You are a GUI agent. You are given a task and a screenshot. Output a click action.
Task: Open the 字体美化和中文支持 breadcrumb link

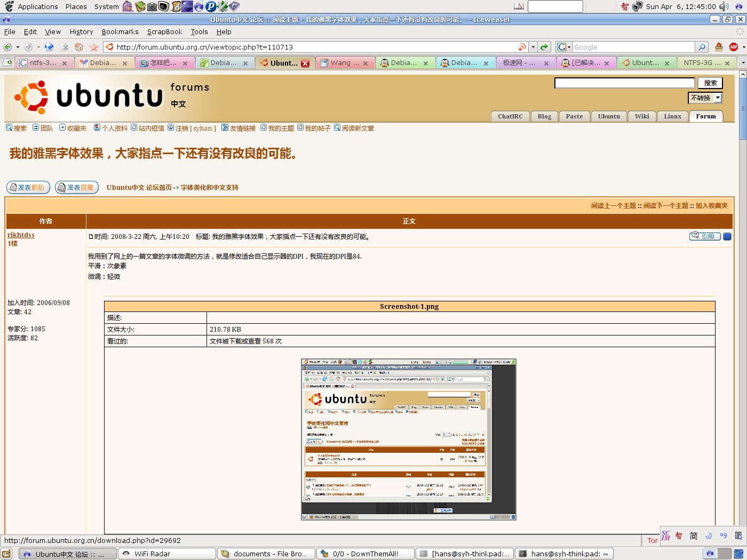coord(210,187)
